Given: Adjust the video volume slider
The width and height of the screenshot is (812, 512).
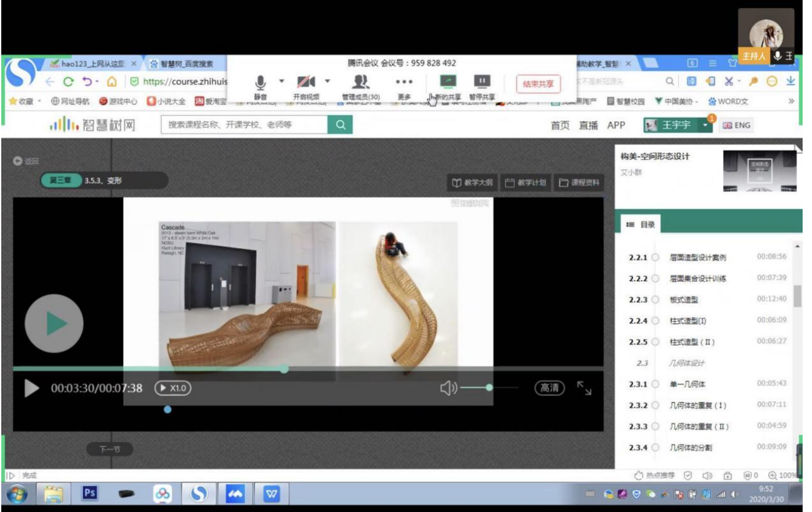Looking at the screenshot, I should 489,388.
